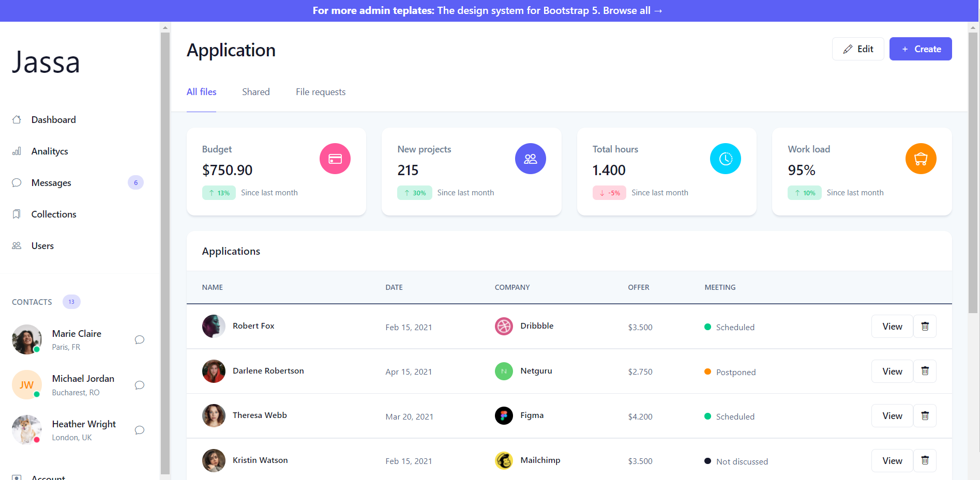Open the Dashboard sidebar icon
Screen dimensions: 980x480
(x=17, y=119)
